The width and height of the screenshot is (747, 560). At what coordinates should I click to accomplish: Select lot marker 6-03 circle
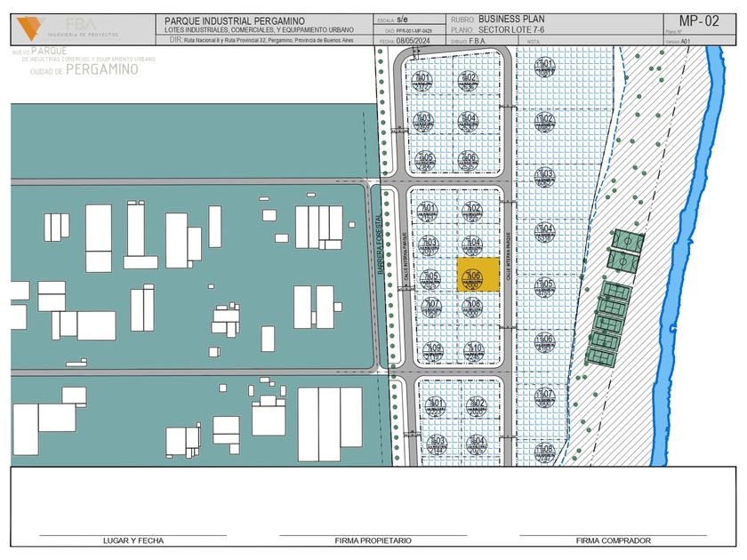tap(423, 122)
